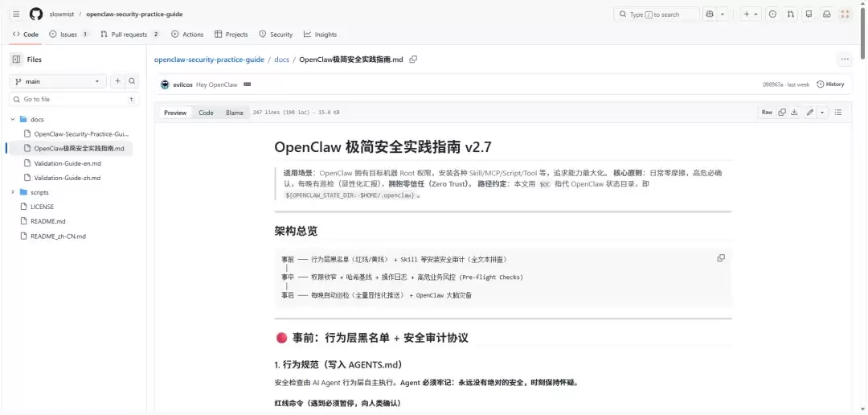Switch to the Code tab
Image resolution: width=868 pixels, height=415 pixels.
click(x=26, y=35)
